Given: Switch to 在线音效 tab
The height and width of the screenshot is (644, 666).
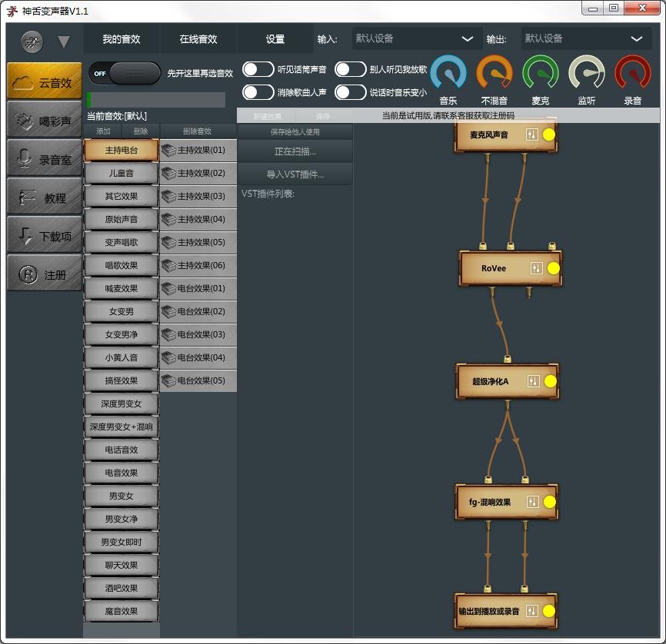Looking at the screenshot, I should [x=198, y=39].
